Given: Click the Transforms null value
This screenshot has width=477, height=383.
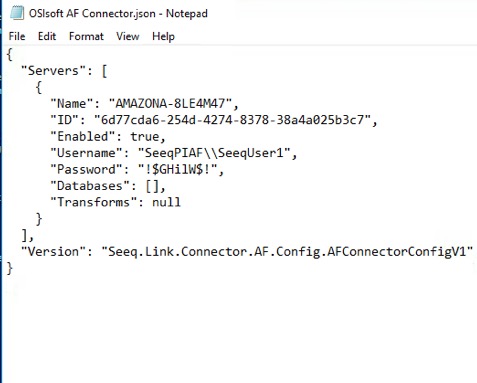Looking at the screenshot, I should pyautogui.click(x=166, y=202).
